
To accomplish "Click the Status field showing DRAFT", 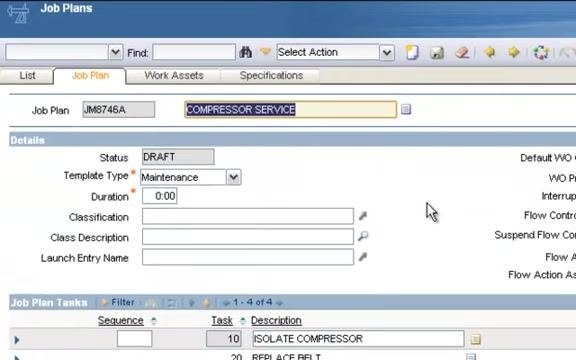I will point(178,157).
